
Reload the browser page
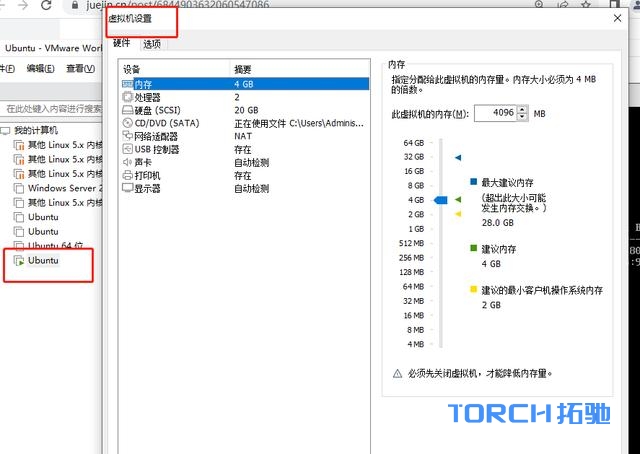point(46,5)
